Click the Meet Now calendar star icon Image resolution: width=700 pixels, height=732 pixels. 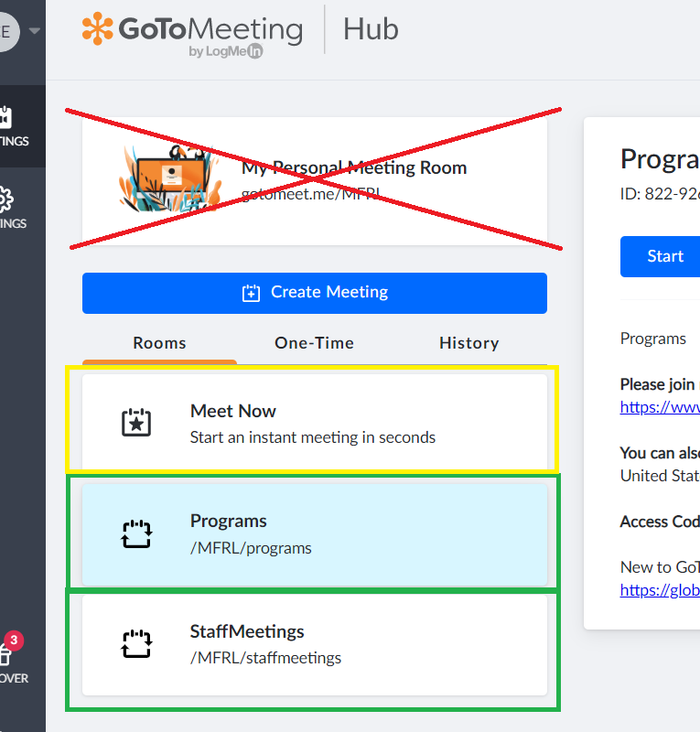point(136,423)
